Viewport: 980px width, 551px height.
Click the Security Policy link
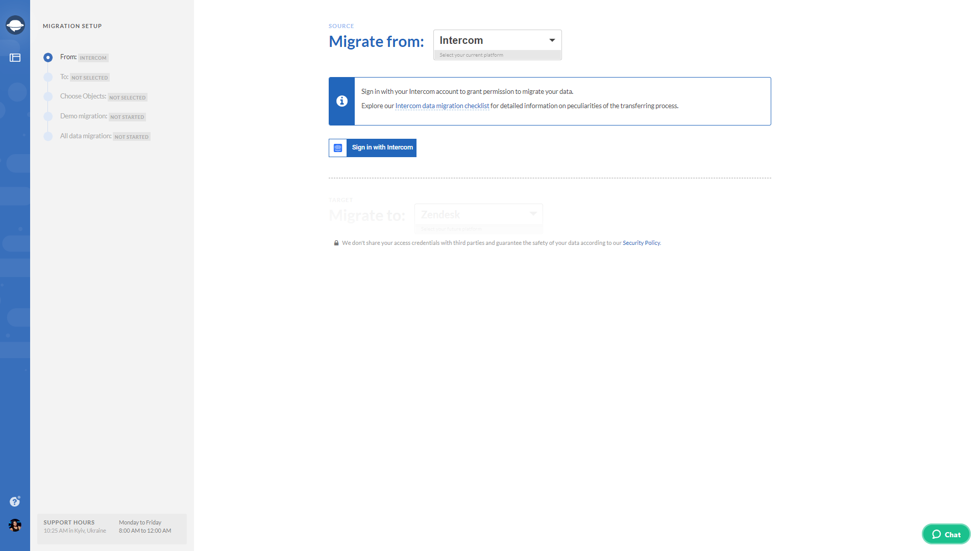(x=641, y=242)
